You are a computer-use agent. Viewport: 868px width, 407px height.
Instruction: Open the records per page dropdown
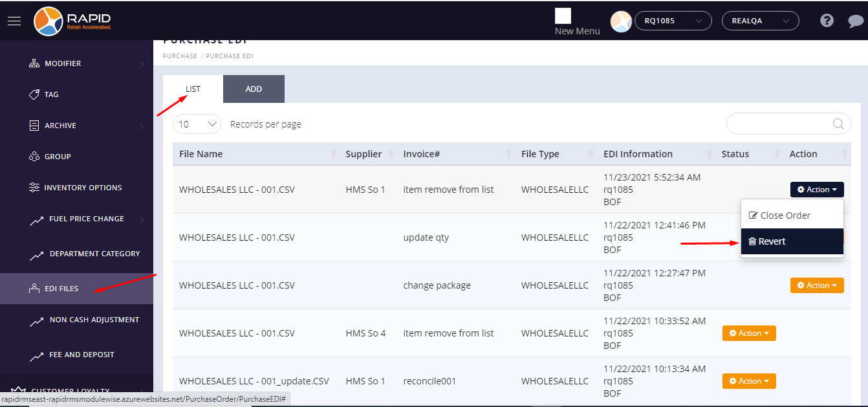[197, 124]
